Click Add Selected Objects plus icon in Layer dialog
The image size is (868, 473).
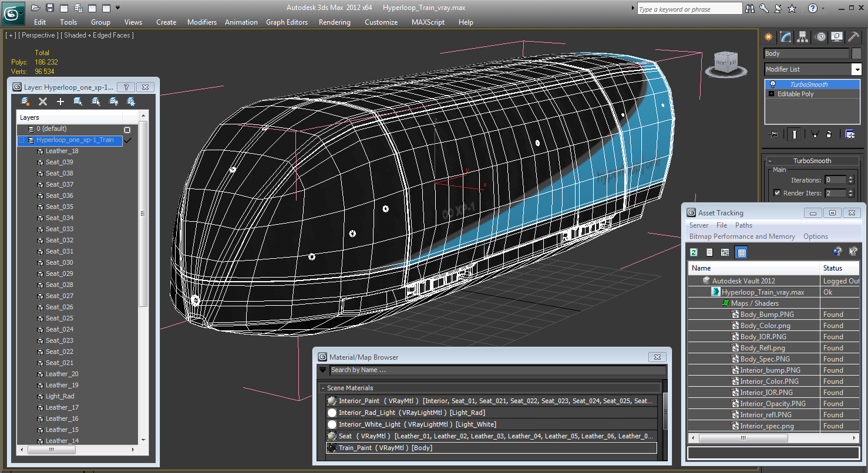pos(60,102)
